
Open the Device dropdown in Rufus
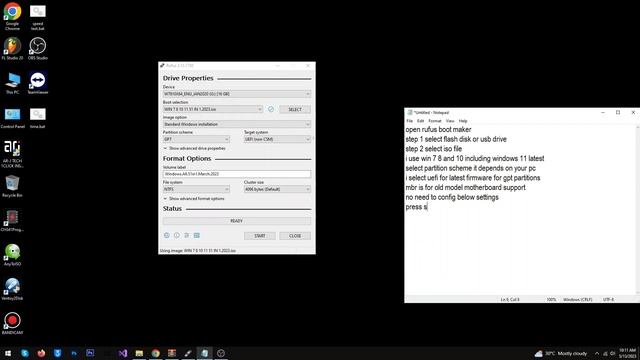click(237, 94)
